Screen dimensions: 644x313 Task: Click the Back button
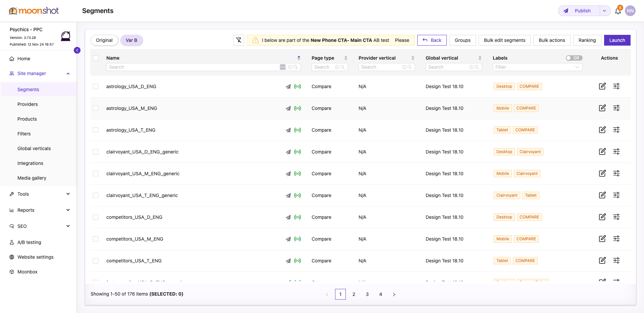[432, 40]
